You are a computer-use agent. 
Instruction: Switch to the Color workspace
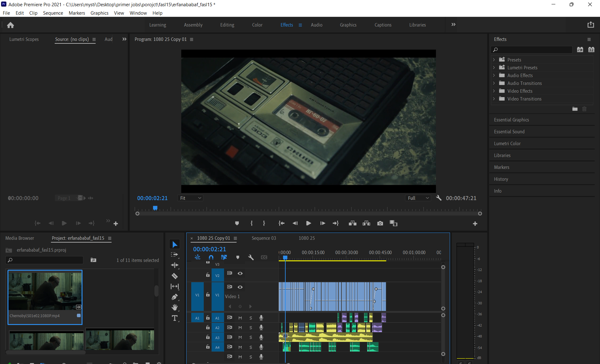(257, 25)
